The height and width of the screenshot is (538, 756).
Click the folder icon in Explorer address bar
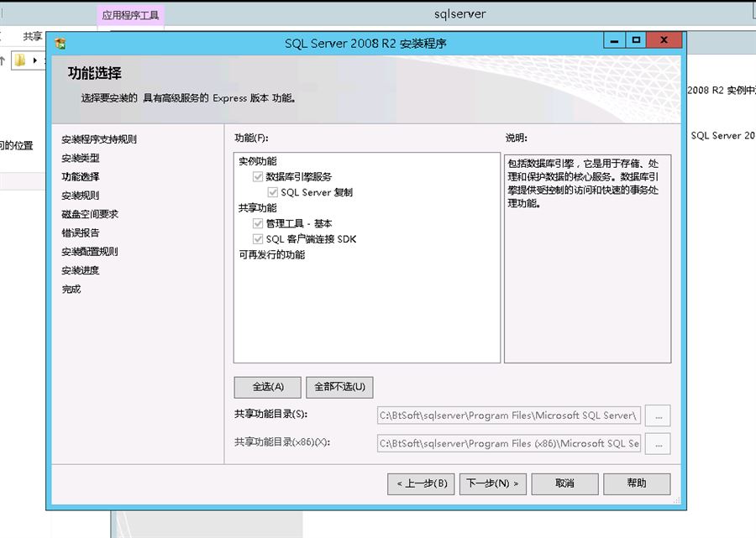[x=20, y=60]
